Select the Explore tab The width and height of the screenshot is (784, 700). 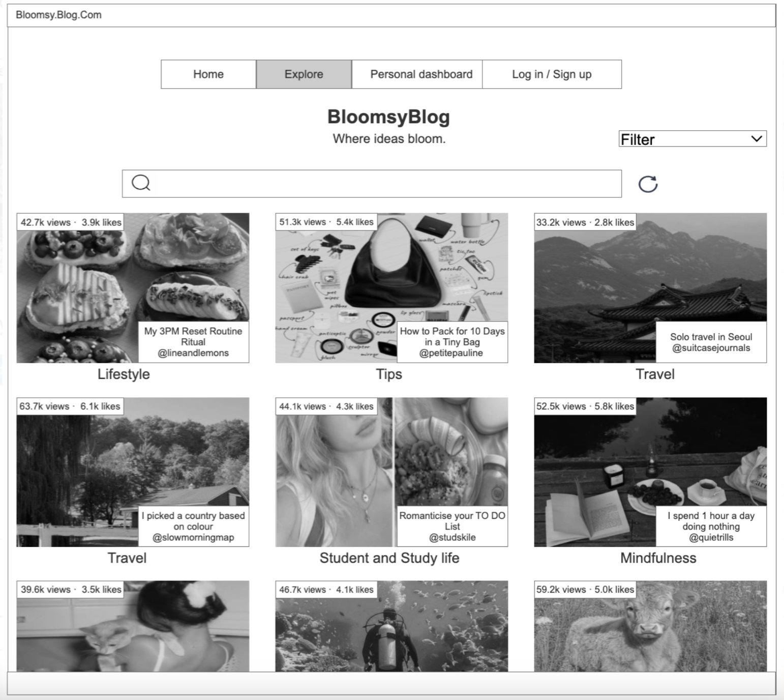(304, 74)
